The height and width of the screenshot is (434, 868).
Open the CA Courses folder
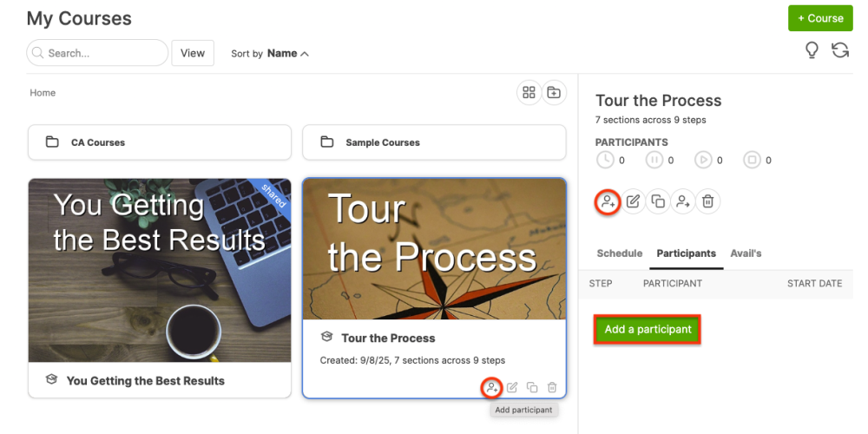160,142
